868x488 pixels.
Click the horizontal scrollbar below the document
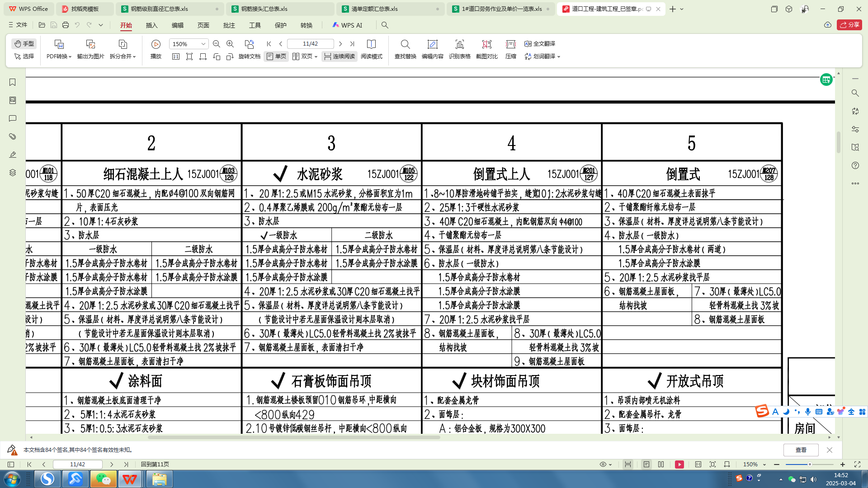point(294,437)
